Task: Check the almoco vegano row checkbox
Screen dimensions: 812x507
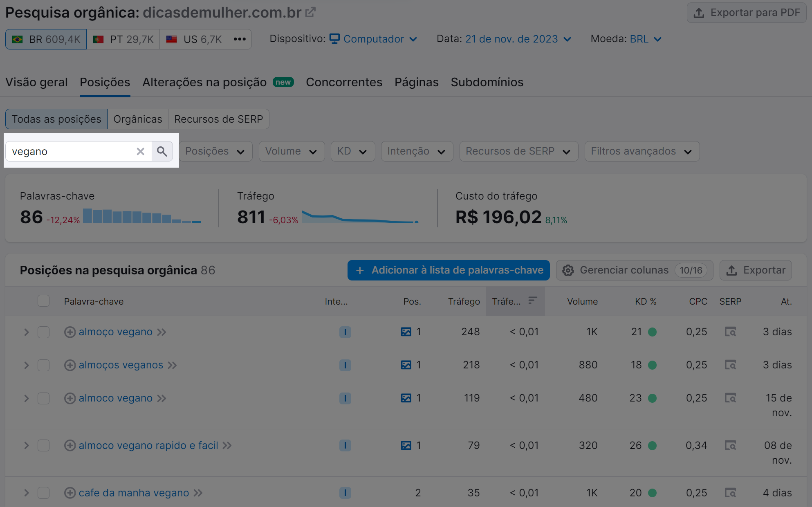Action: (43, 398)
